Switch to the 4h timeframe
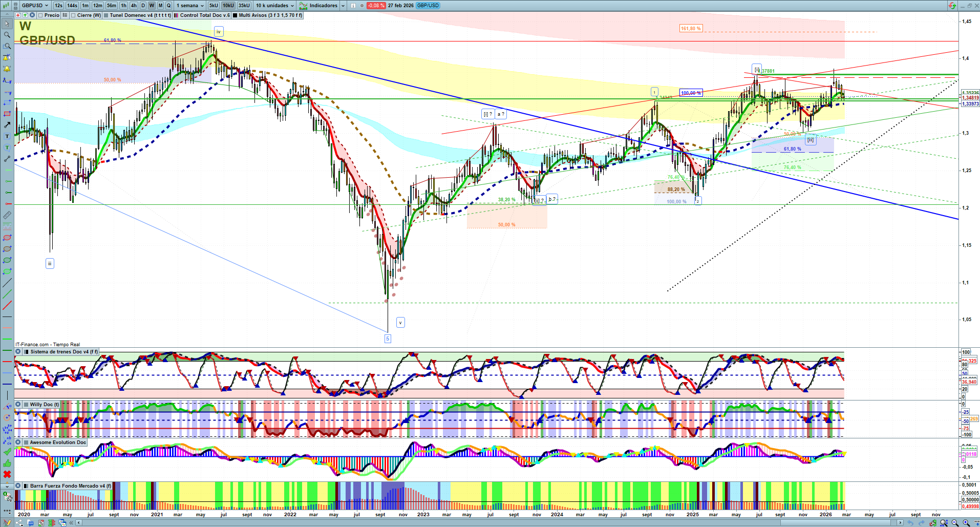This screenshot has width=980, height=527. pyautogui.click(x=134, y=6)
